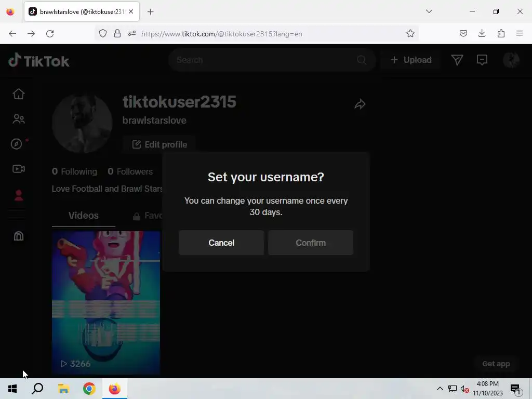The height and width of the screenshot is (399, 532).
Task: Cancel the username change dialog
Action: [x=221, y=243]
